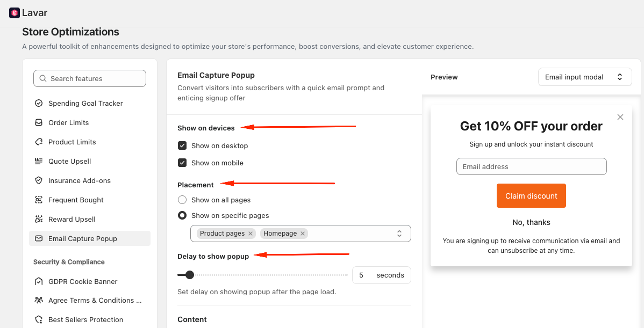The height and width of the screenshot is (328, 644).
Task: Click the Content section heading
Action: pos(192,319)
